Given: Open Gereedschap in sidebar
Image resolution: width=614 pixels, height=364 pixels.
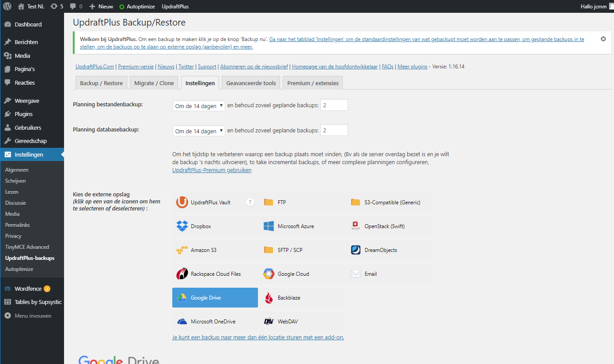Looking at the screenshot, I should (32, 141).
